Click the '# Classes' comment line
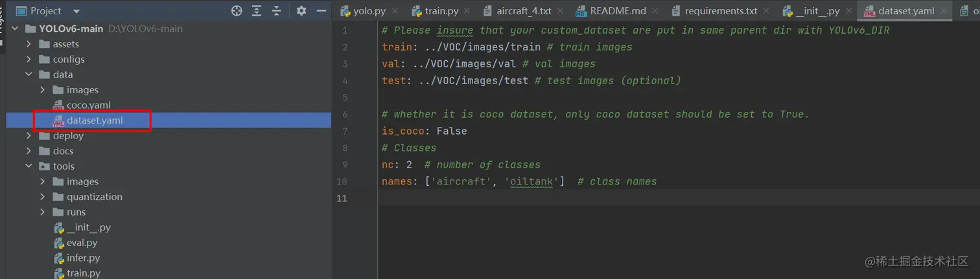This screenshot has width=980, height=279. tap(409, 148)
